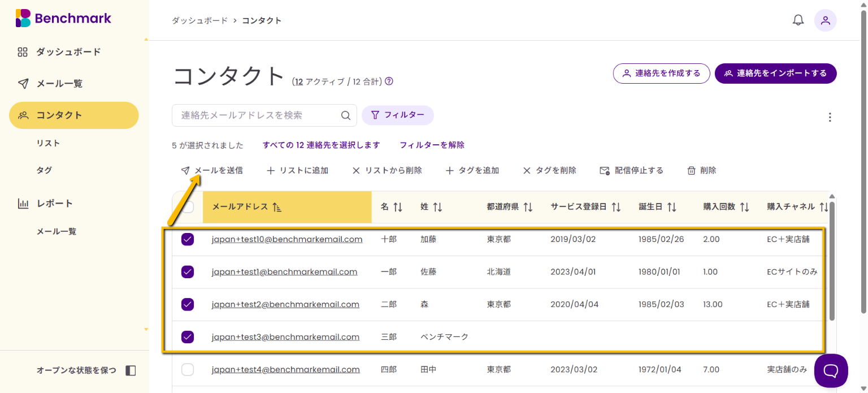Click the 2020/04/04 registration date cell

[x=573, y=304]
